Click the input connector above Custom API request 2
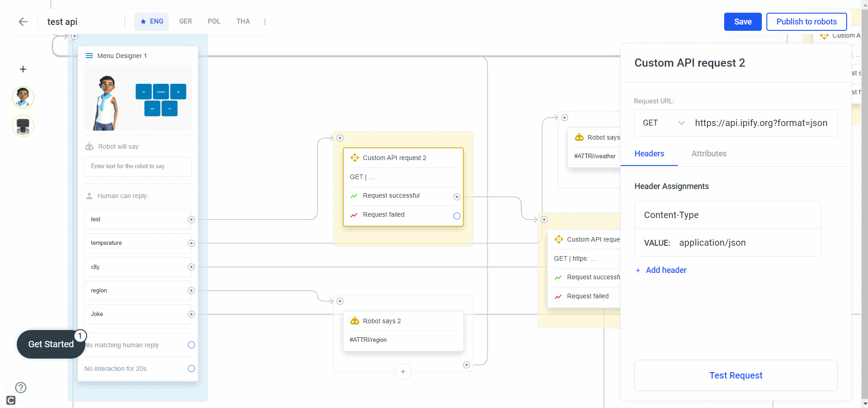 click(340, 138)
